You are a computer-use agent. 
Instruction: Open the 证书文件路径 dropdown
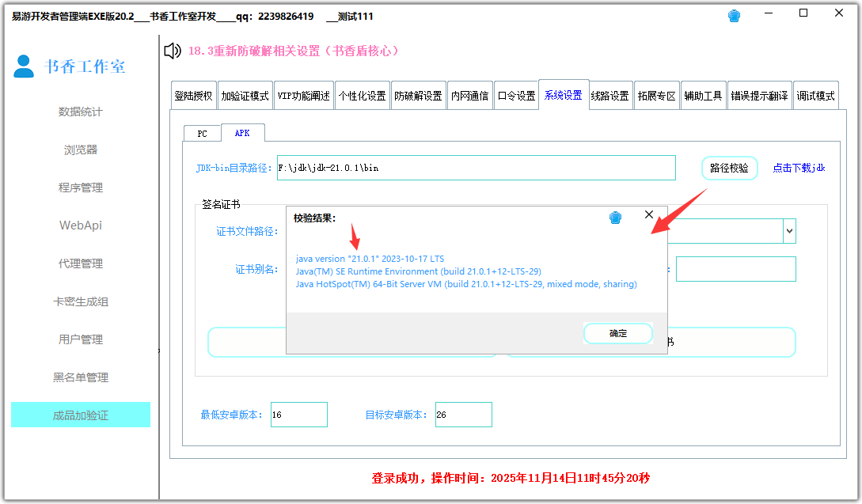pyautogui.click(x=788, y=230)
